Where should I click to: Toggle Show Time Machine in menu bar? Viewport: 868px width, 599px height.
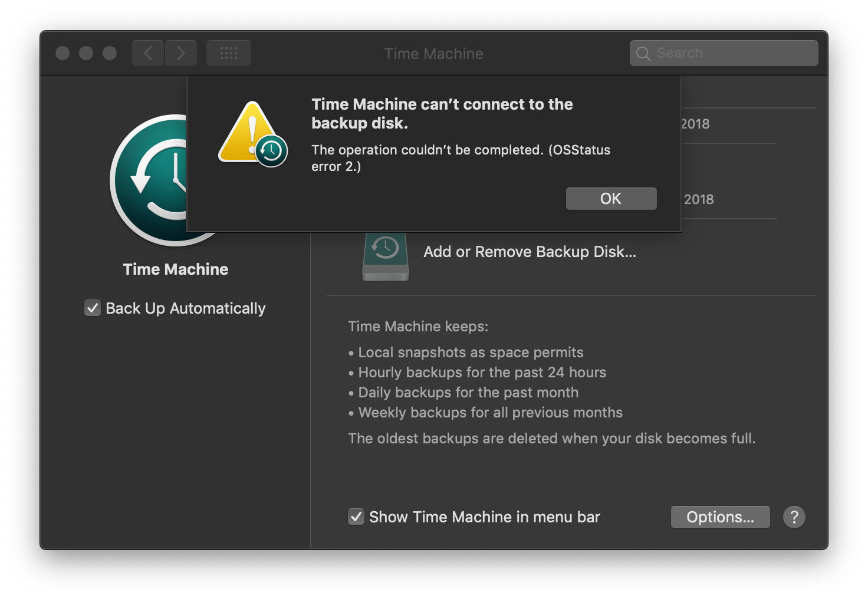[x=356, y=517]
